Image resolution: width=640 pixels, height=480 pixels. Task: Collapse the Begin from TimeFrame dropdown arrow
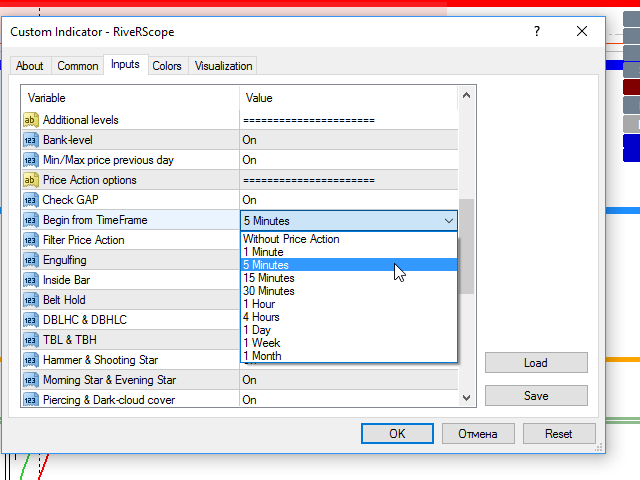(448, 221)
